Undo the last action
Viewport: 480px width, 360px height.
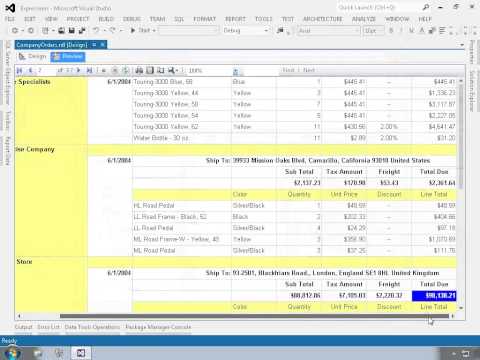96,31
